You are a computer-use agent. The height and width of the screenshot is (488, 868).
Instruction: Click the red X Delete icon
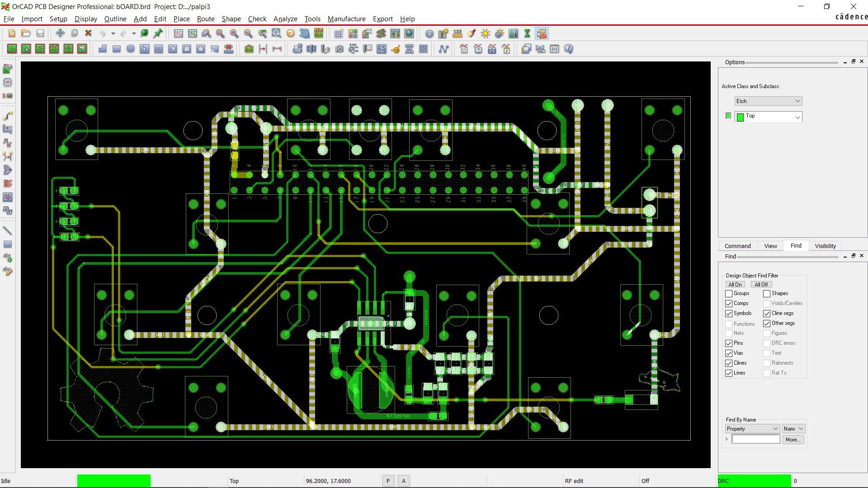pyautogui.click(x=89, y=33)
